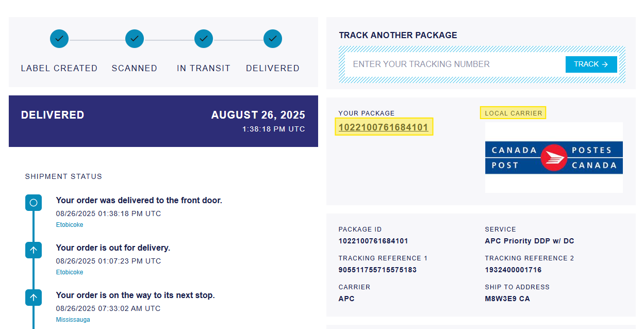Click Tracking Reference 1 number value
The image size is (644, 329).
(377, 270)
